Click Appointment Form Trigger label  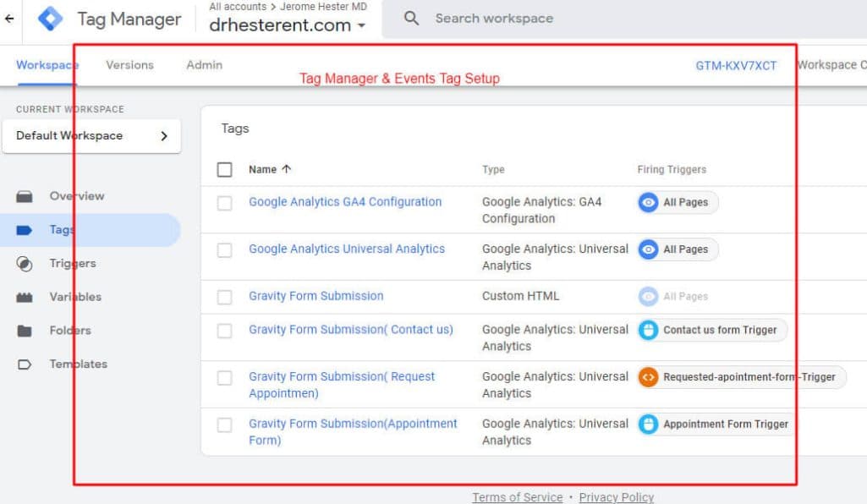[726, 424]
